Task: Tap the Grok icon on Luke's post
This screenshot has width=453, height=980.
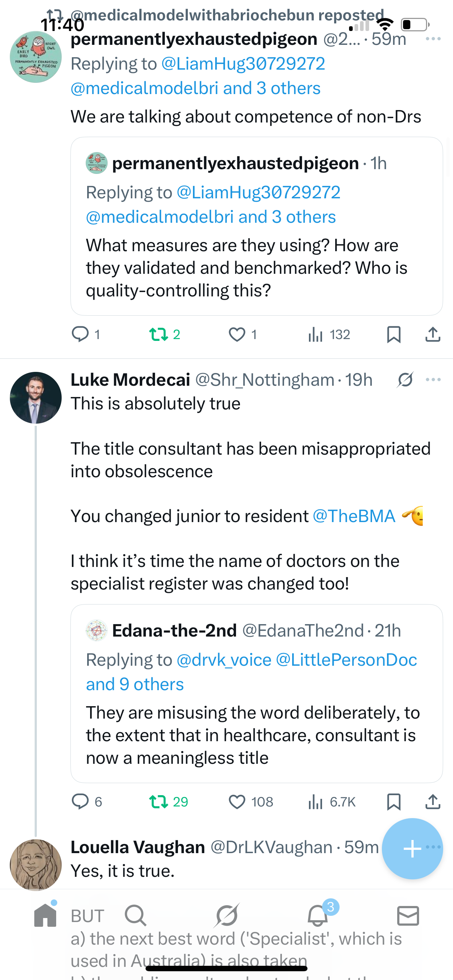Action: (x=405, y=380)
